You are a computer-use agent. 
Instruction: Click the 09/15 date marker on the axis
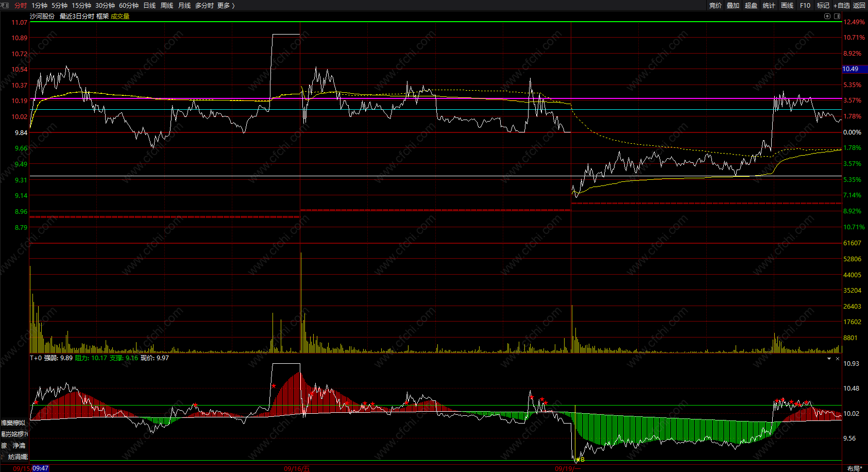pyautogui.click(x=22, y=468)
